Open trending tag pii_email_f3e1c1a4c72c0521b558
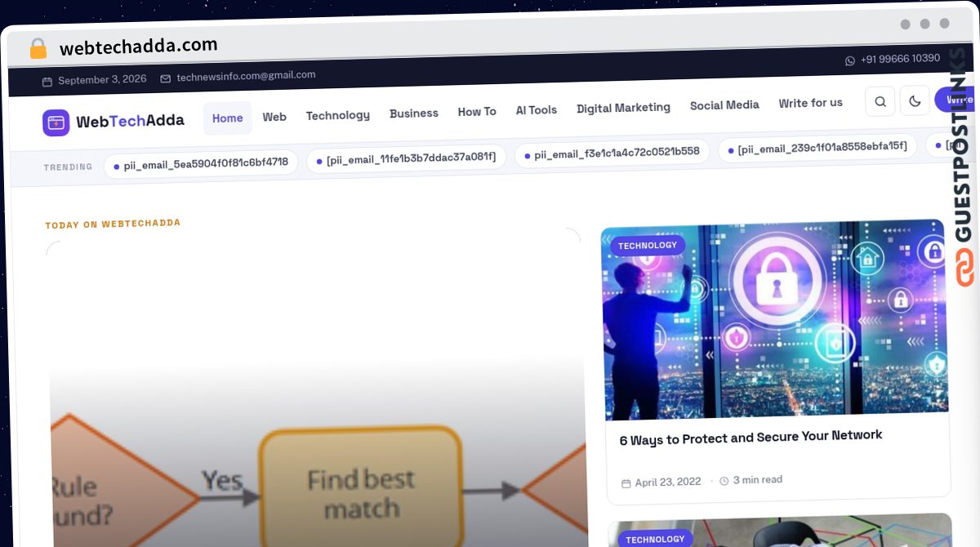 [612, 152]
